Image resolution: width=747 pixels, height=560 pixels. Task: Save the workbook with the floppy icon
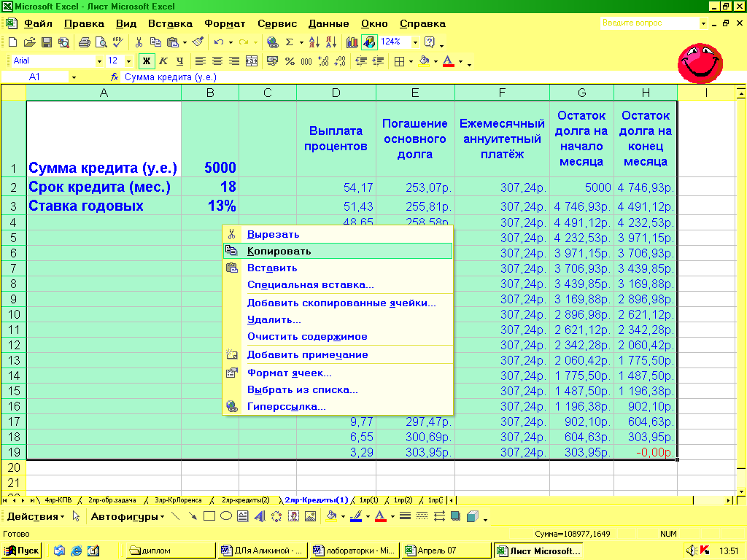(46, 42)
